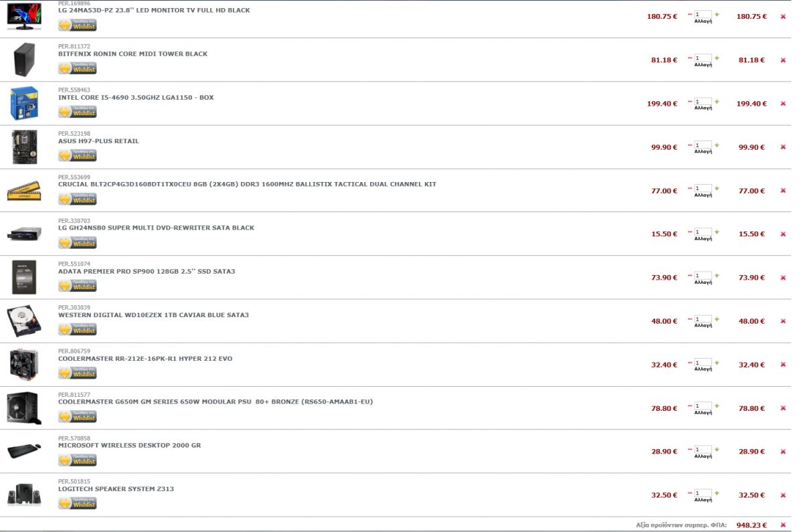Click quantity field for Intel Core i5-4690
Viewport: 803px width, 532px height.
[x=703, y=101]
